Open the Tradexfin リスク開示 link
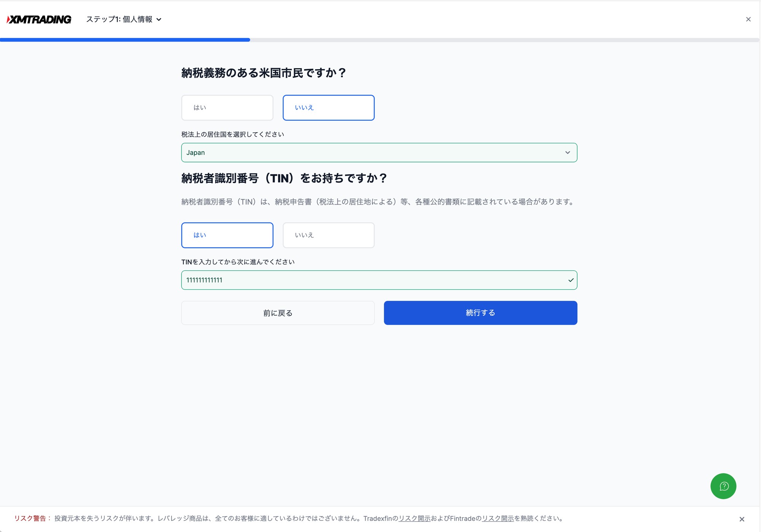The height and width of the screenshot is (532, 761). [414, 519]
